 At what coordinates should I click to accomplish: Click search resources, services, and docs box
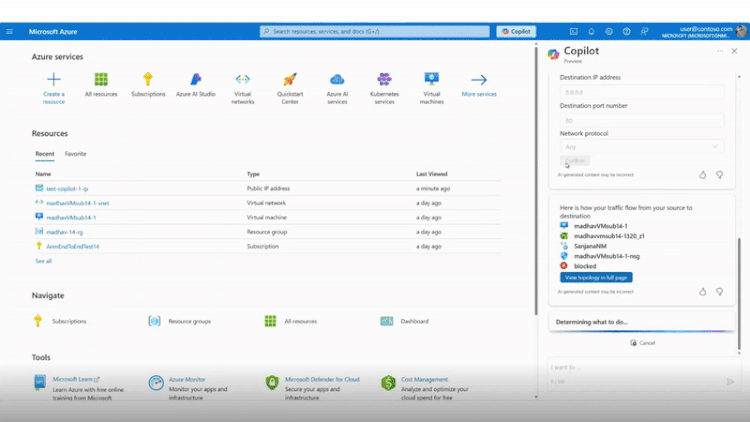pos(375,32)
